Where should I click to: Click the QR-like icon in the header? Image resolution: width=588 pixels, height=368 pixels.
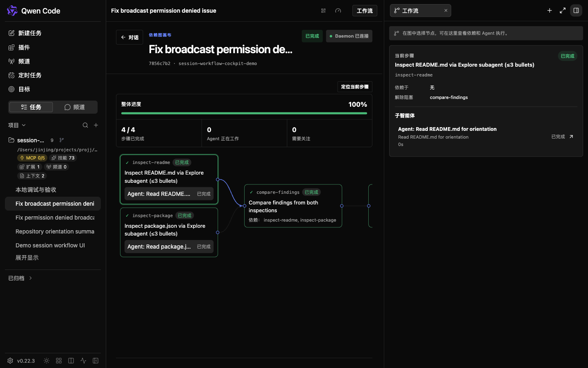[323, 11]
